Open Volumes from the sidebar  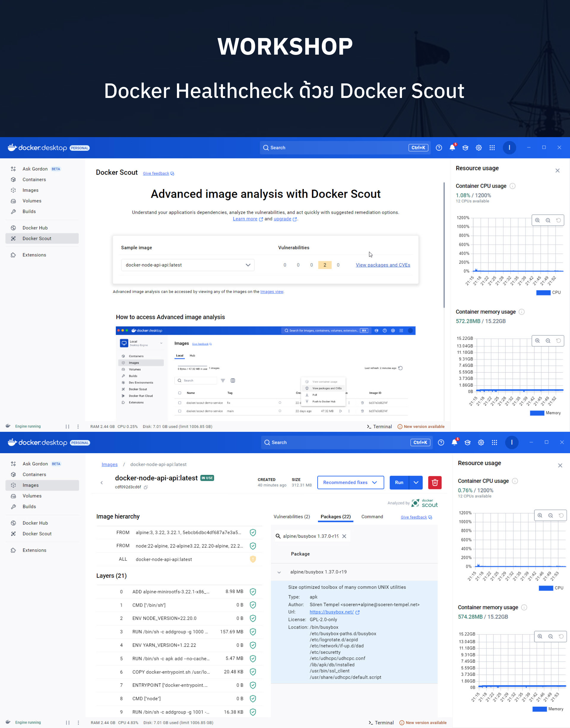click(32, 201)
